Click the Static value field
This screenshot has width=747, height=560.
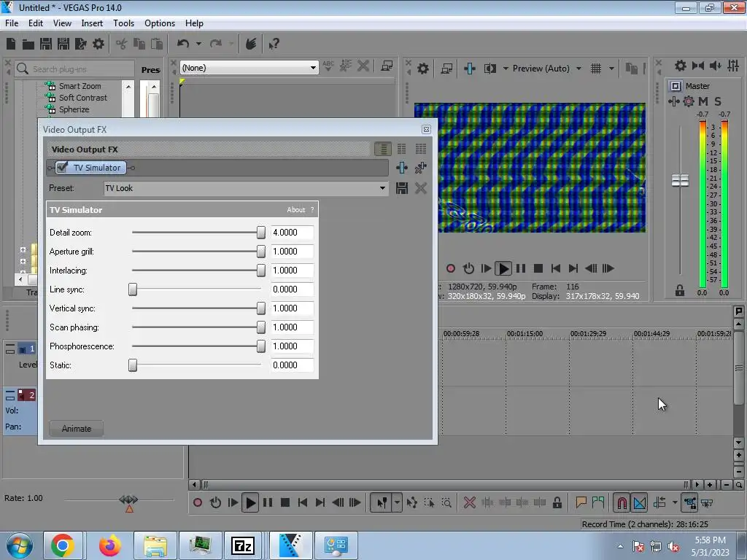(x=292, y=365)
